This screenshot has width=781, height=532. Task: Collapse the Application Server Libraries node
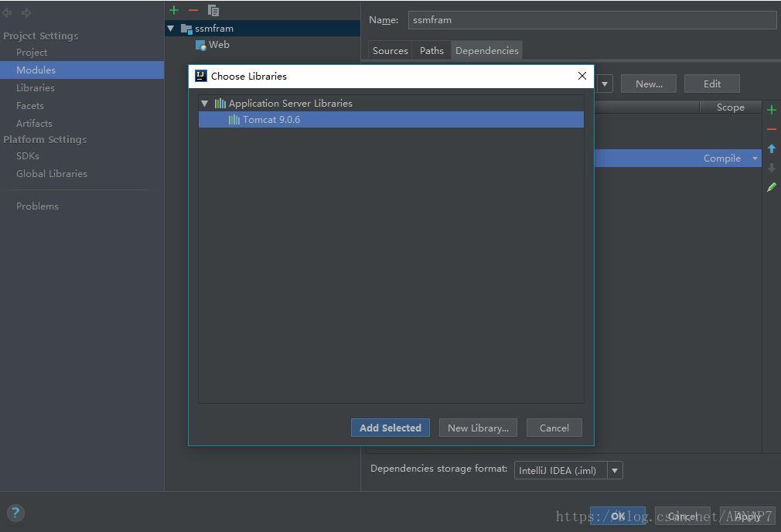(205, 104)
